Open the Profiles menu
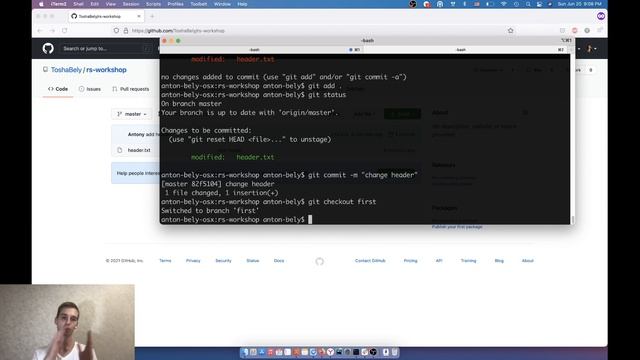The image size is (640, 360). coord(176,4)
